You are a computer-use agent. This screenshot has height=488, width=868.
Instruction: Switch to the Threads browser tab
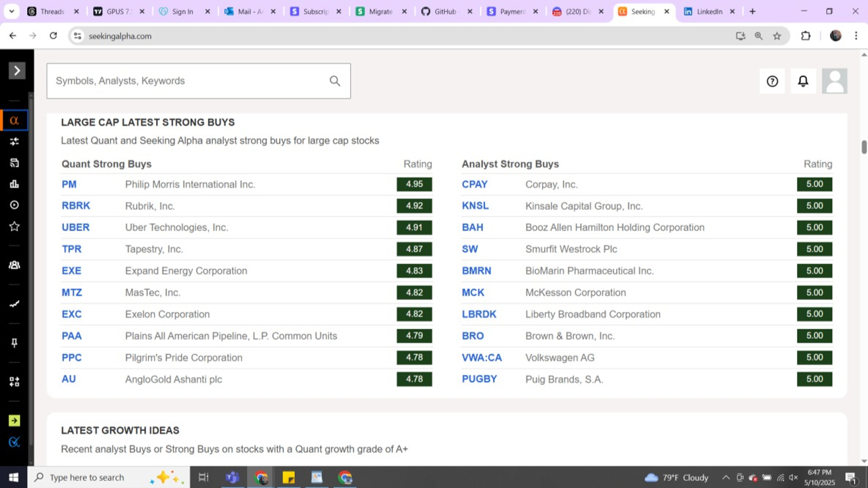(52, 12)
